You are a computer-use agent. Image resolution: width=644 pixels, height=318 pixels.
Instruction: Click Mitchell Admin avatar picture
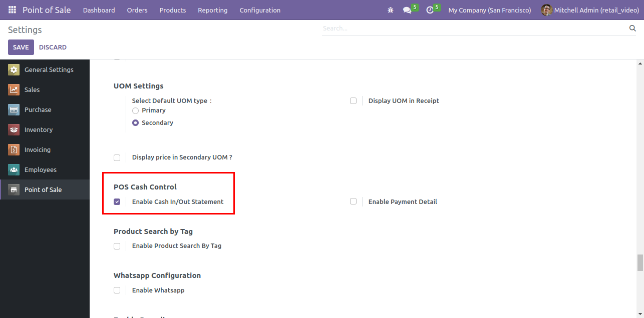coord(546,10)
